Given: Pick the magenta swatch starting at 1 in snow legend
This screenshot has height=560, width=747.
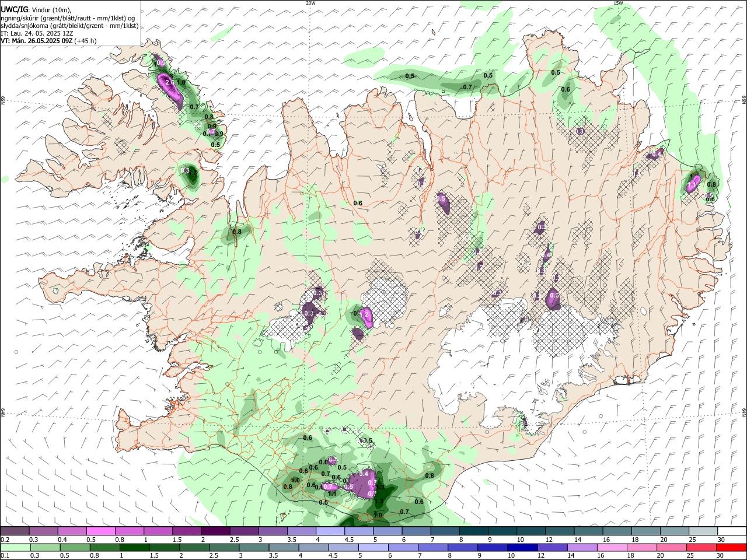Looking at the screenshot, I should point(158,531).
